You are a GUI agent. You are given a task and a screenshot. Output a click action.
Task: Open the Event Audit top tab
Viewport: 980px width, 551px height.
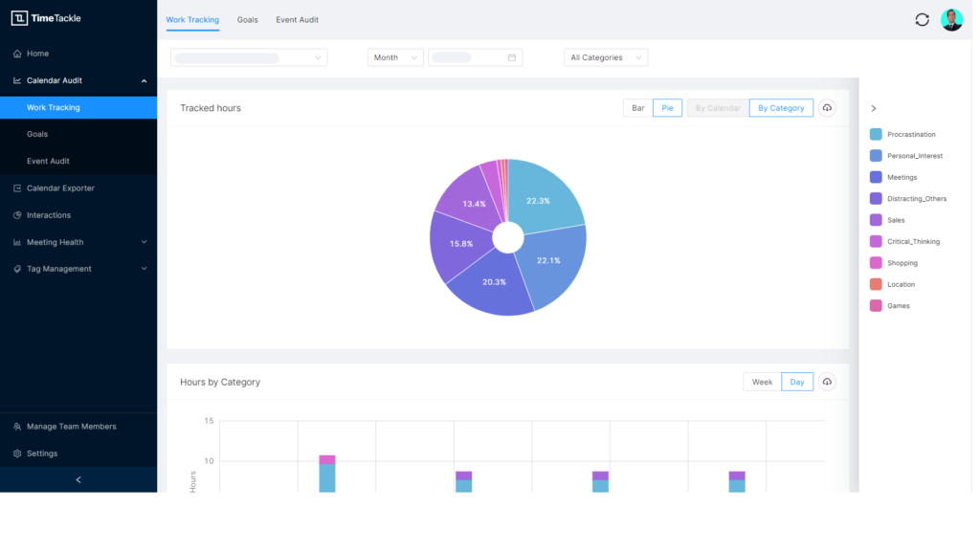[297, 20]
